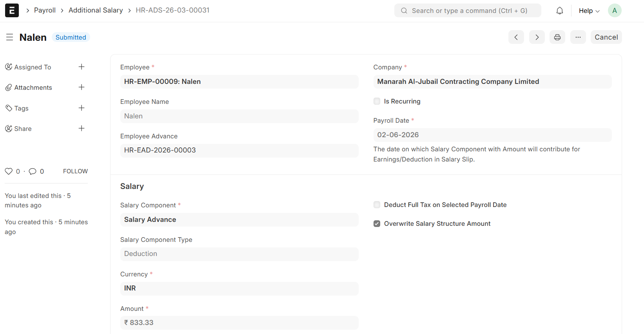Expand the Help dropdown menu
Viewport: 644px width, 334px height.
589,11
